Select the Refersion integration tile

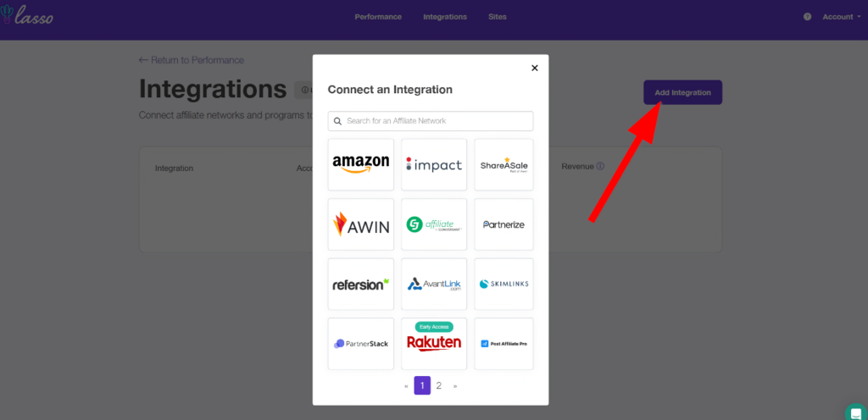point(360,285)
